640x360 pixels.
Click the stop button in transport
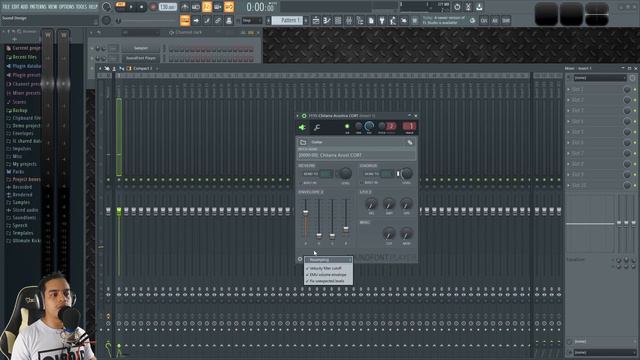(x=142, y=7)
